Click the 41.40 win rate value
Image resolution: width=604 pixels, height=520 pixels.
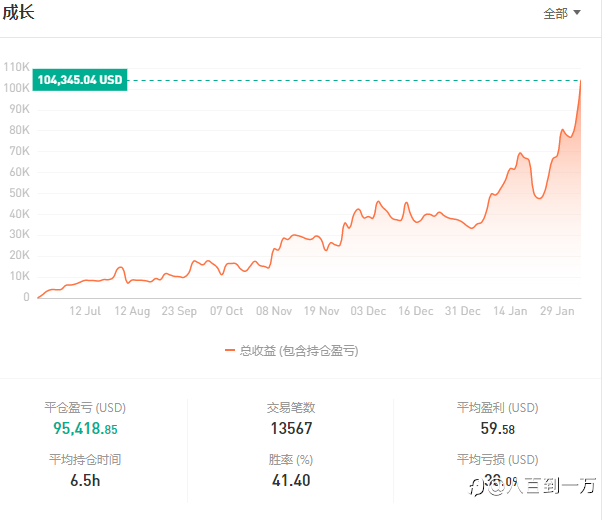coord(291,480)
